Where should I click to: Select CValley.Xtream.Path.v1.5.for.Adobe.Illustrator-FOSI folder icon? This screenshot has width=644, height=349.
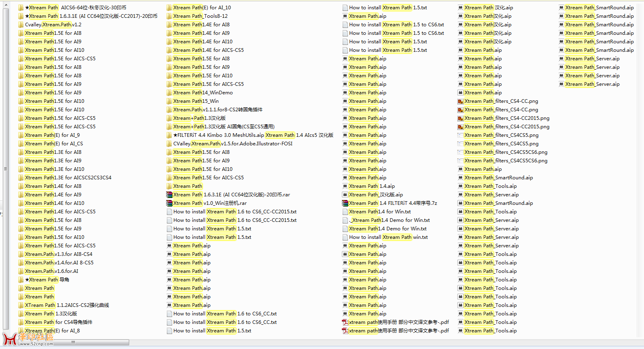(169, 144)
